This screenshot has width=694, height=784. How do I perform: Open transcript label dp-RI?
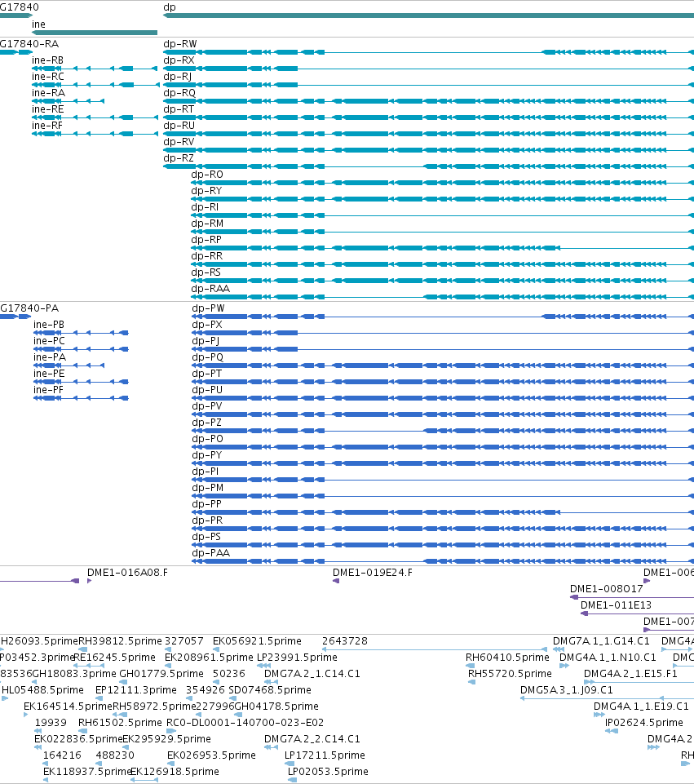pos(205,207)
